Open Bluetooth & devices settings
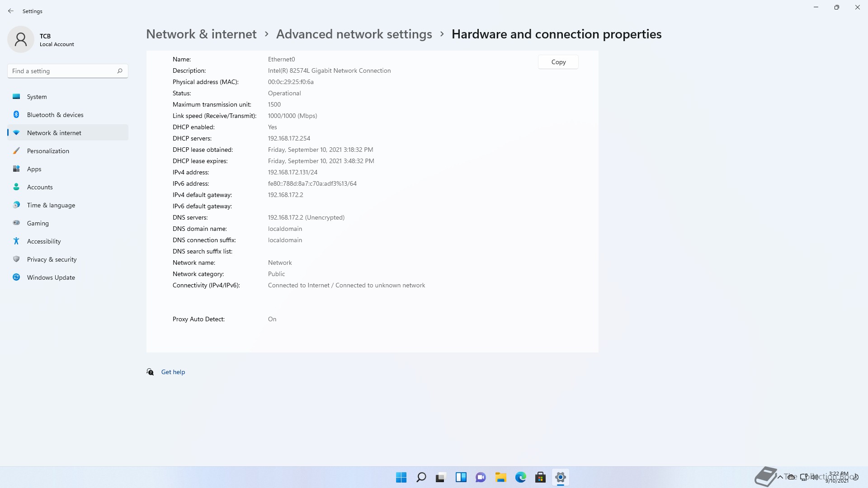 (55, 115)
